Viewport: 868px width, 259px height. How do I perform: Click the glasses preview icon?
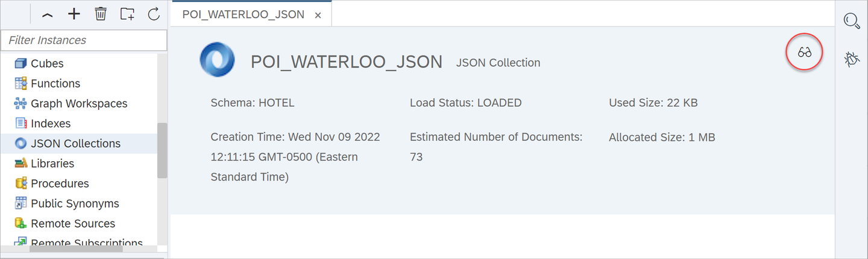tap(804, 53)
